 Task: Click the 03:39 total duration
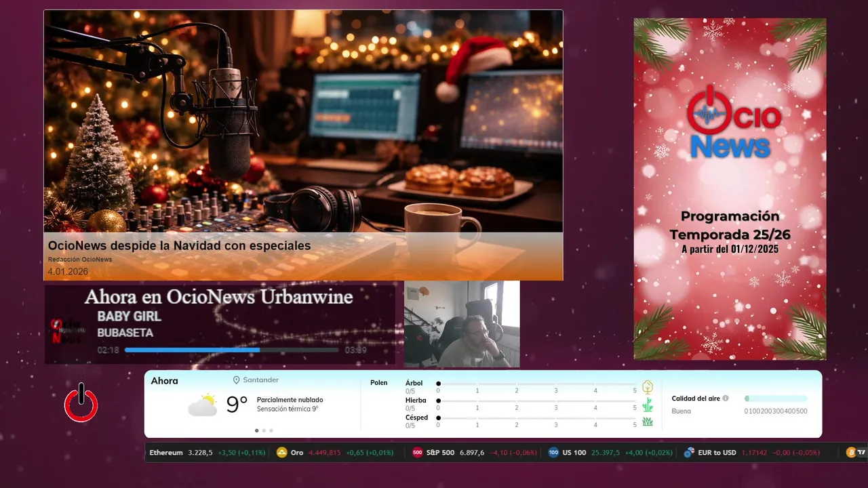coord(355,350)
